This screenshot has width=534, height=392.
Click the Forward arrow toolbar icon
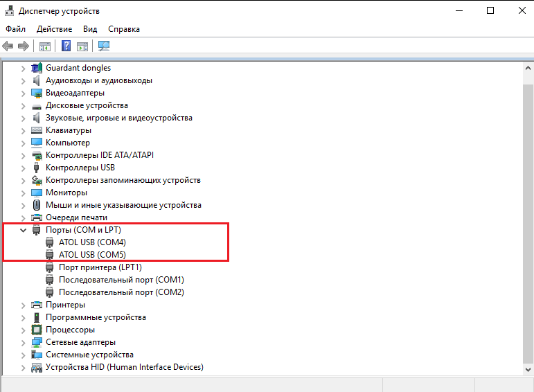(23, 46)
